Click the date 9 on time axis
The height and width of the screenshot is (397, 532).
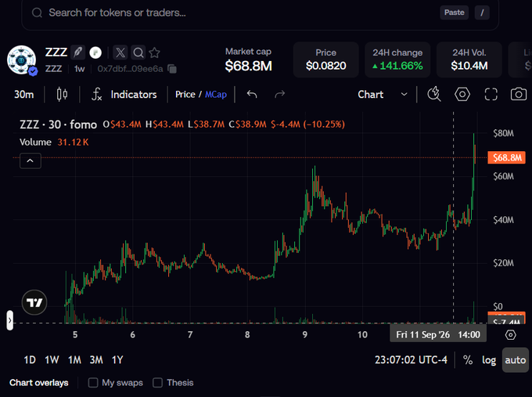[304, 335]
